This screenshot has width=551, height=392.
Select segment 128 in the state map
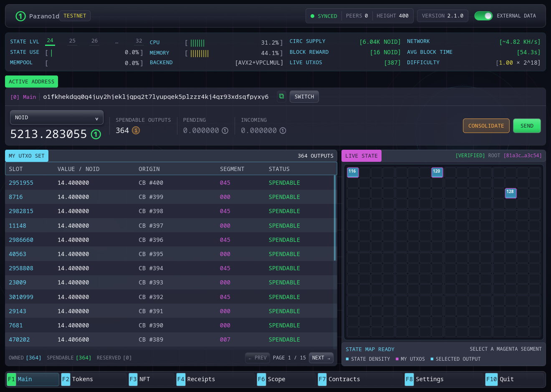(x=511, y=193)
